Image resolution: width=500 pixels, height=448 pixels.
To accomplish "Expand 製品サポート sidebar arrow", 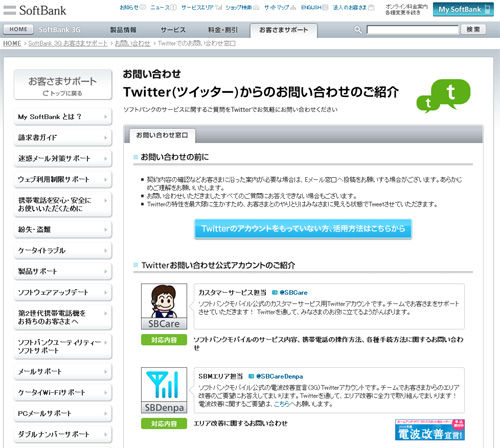I will click(106, 271).
